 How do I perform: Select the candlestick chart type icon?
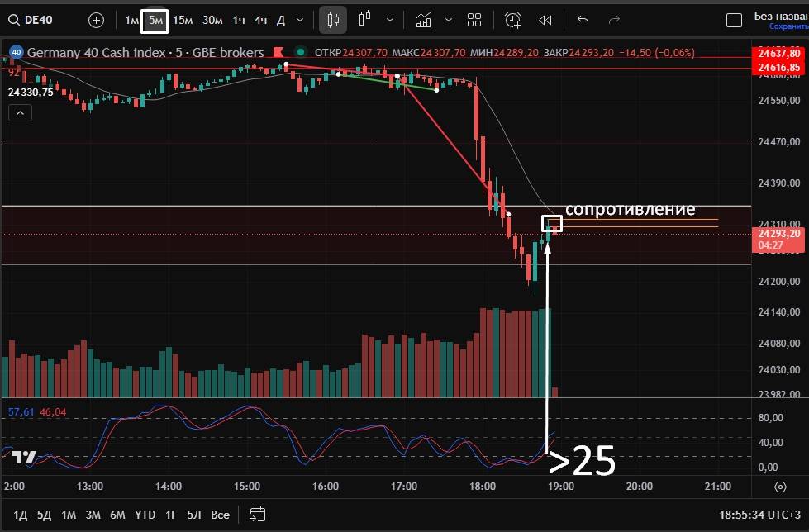pyautogui.click(x=333, y=20)
